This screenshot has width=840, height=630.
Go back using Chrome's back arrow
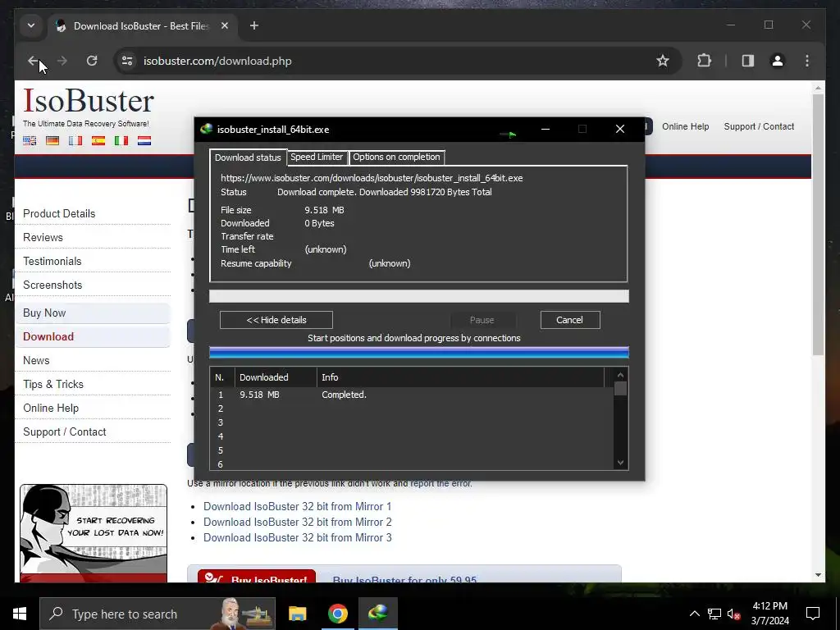pos(33,61)
